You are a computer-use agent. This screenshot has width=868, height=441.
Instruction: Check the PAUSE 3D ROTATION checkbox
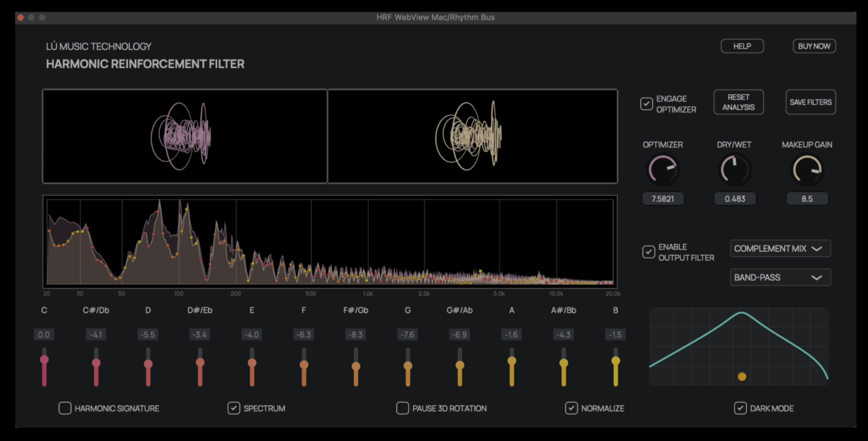(403, 408)
